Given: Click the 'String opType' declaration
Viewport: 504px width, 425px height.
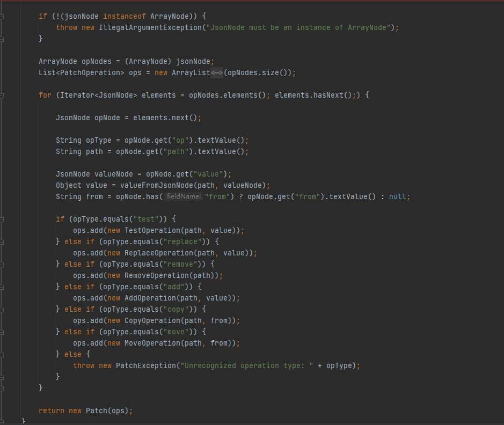Looking at the screenshot, I should click(x=84, y=140).
